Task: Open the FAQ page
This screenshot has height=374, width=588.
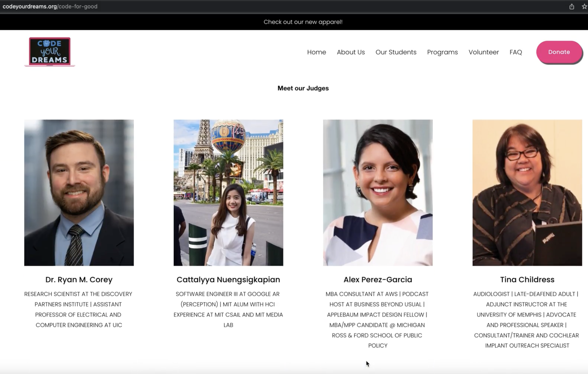Action: (516, 52)
